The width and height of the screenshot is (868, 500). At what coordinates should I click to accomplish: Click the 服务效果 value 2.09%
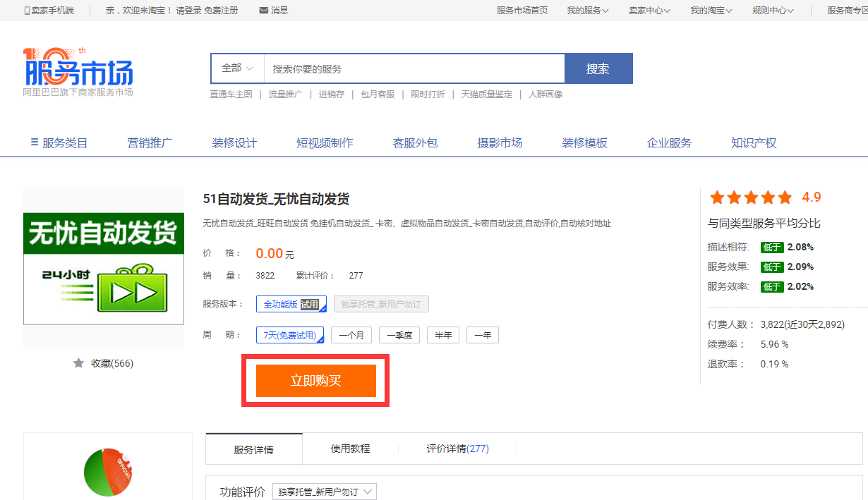click(801, 267)
